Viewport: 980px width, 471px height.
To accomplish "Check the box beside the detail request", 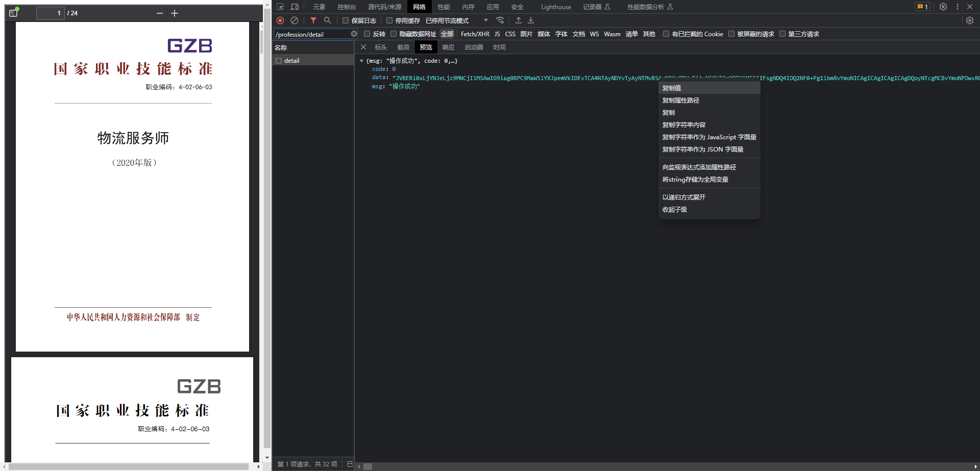I will click(279, 61).
